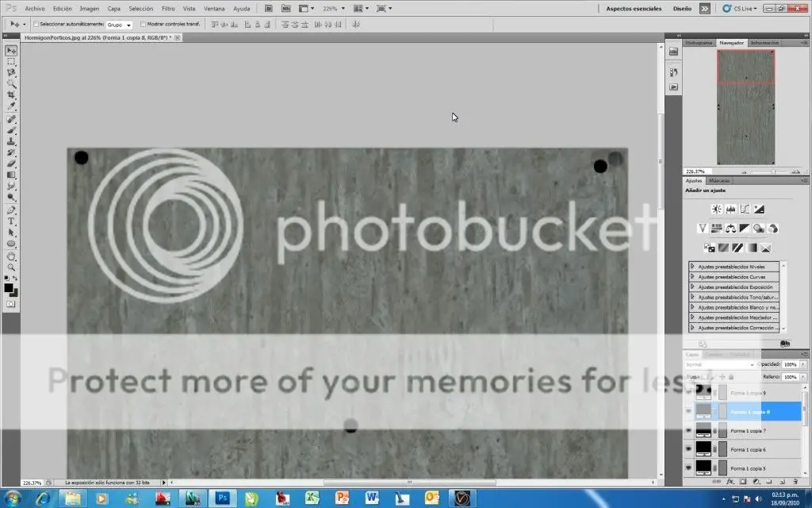Add a Vibrance adjustment layer
This screenshot has height=508, width=812.
coord(703,228)
